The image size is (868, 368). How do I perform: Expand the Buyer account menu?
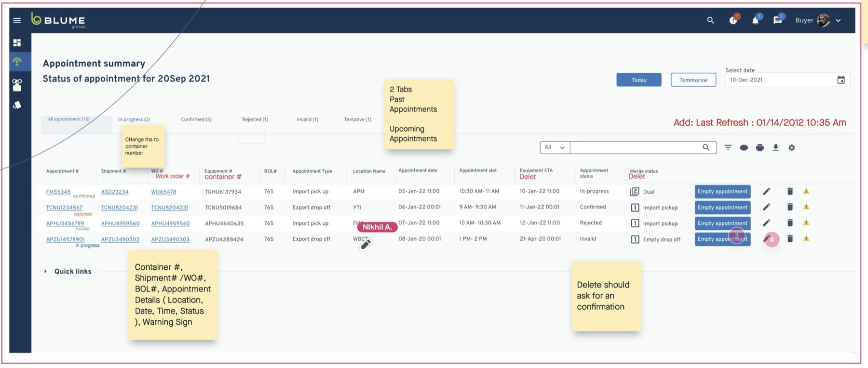pos(838,20)
